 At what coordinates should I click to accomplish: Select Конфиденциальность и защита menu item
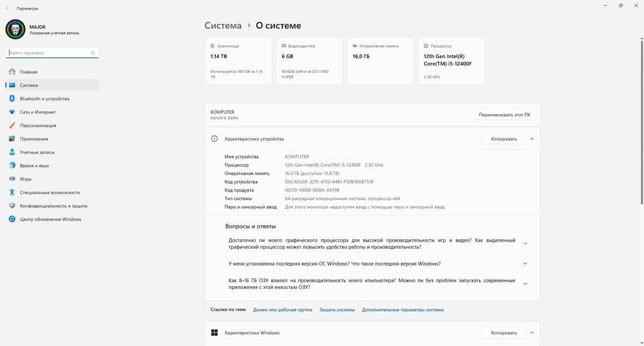click(x=53, y=206)
